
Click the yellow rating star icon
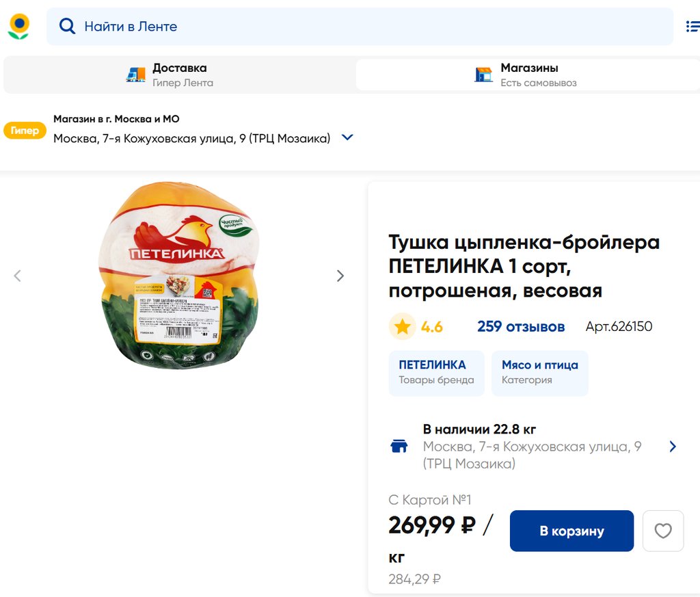click(402, 327)
